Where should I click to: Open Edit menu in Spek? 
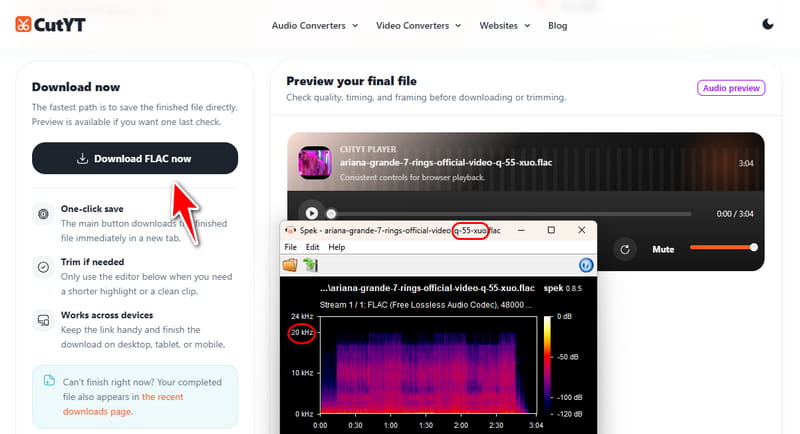(x=312, y=247)
